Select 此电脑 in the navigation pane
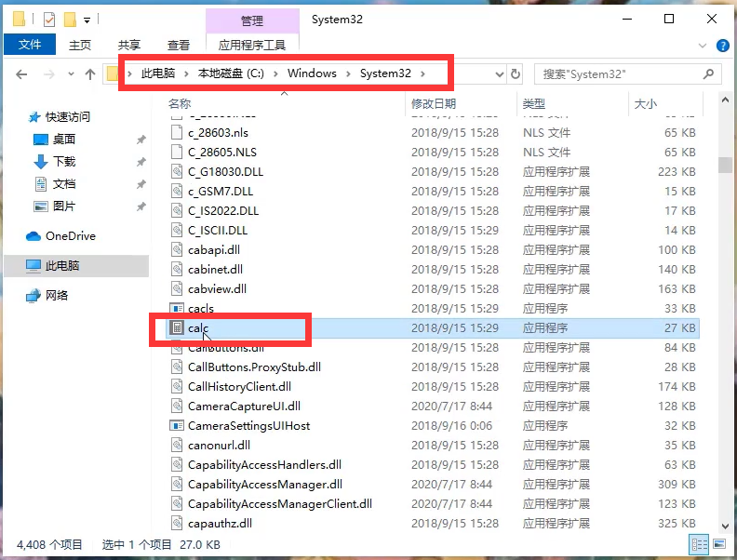 pos(63,266)
